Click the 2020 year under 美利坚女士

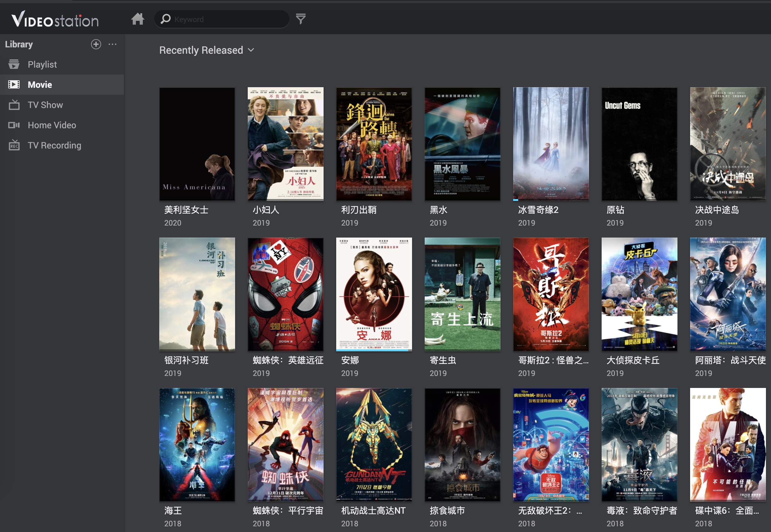[173, 223]
